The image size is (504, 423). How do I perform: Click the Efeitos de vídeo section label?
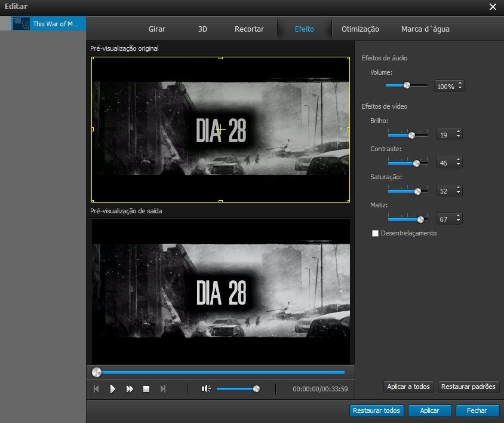[x=384, y=106]
